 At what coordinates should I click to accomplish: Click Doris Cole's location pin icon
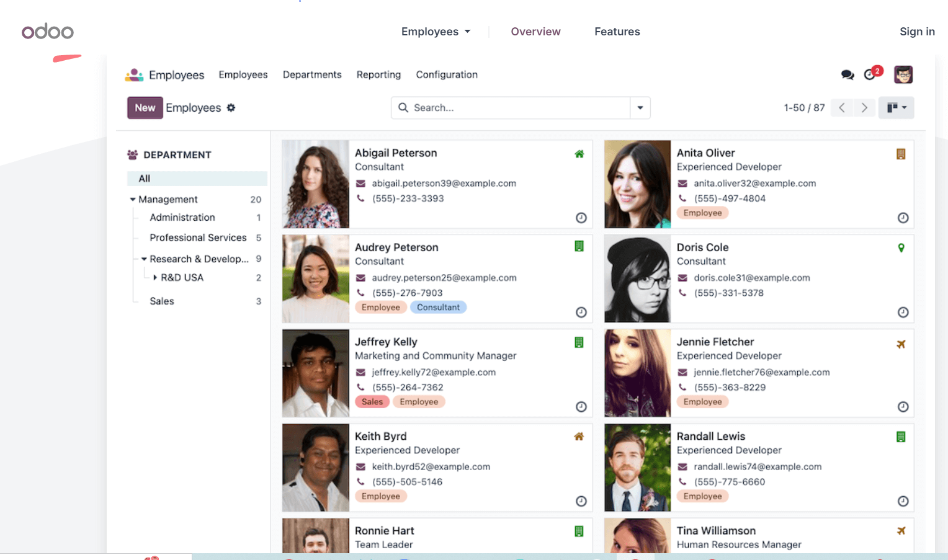pos(901,248)
